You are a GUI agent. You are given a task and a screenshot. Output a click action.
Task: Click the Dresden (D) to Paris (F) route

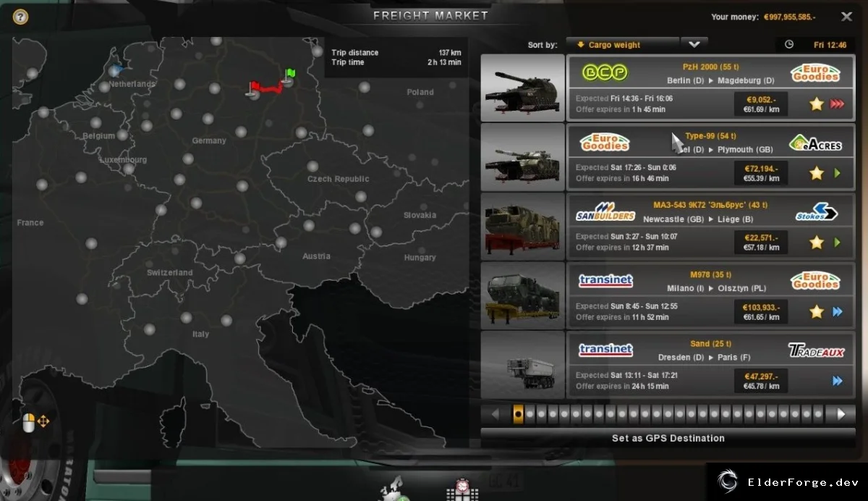point(705,358)
